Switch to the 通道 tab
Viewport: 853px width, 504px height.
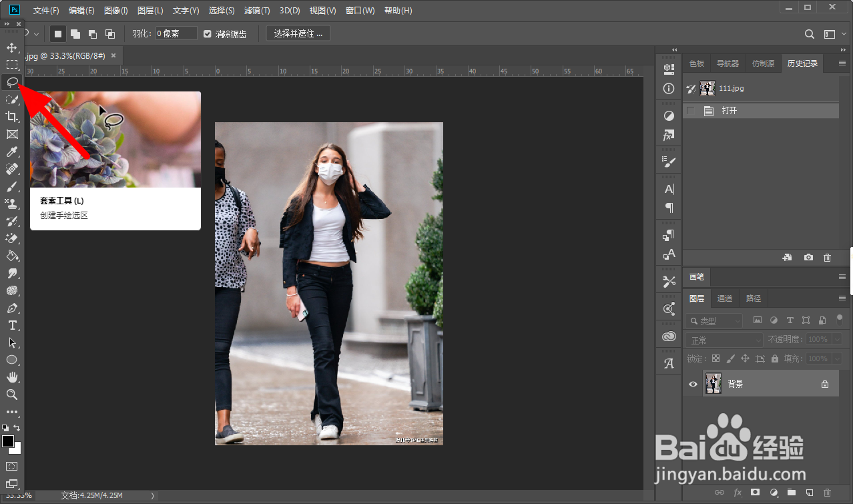(x=725, y=298)
